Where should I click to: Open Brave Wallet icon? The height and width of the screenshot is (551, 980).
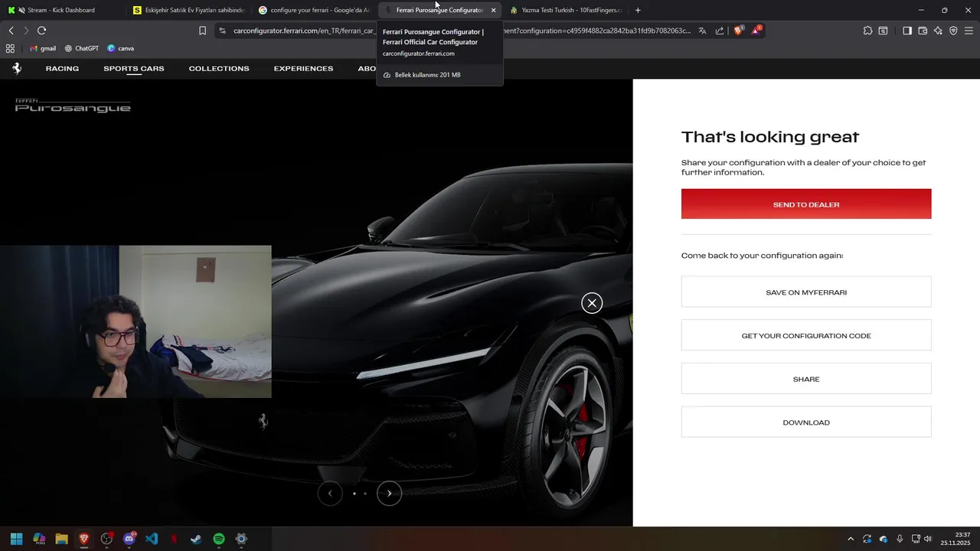tap(923, 31)
